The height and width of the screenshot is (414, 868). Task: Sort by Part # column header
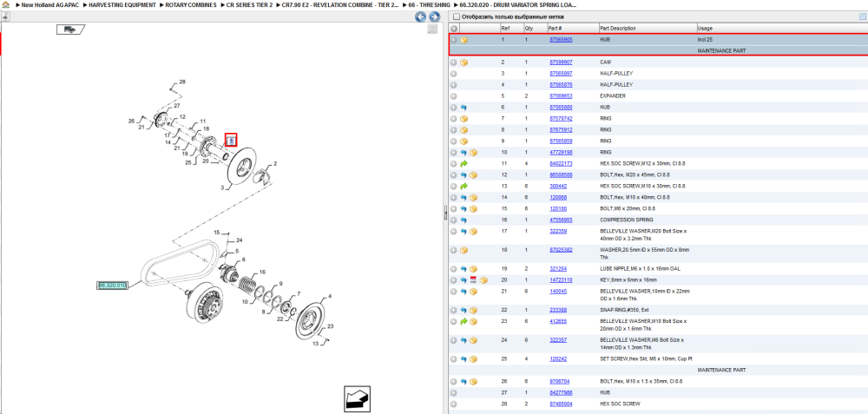[556, 29]
